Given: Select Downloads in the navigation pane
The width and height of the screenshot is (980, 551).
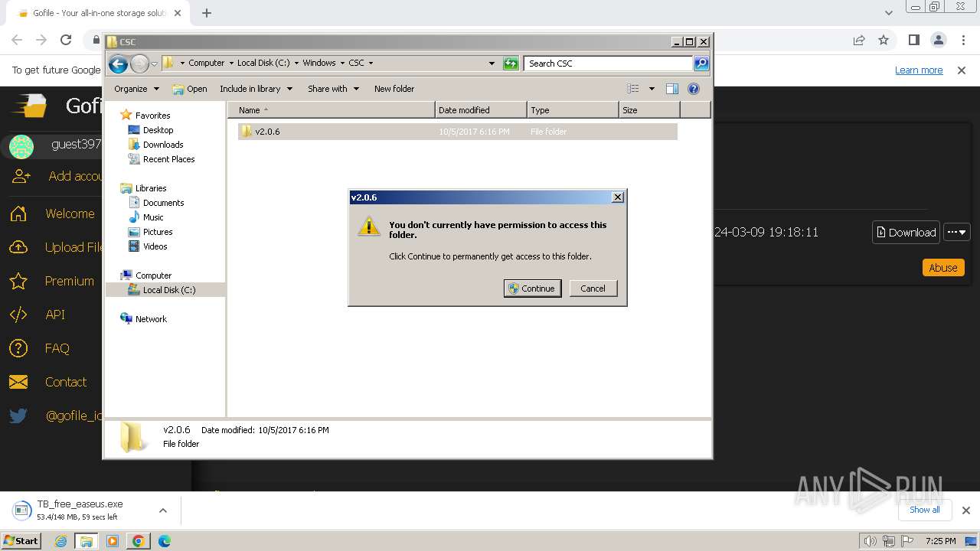Looking at the screenshot, I should [163, 145].
